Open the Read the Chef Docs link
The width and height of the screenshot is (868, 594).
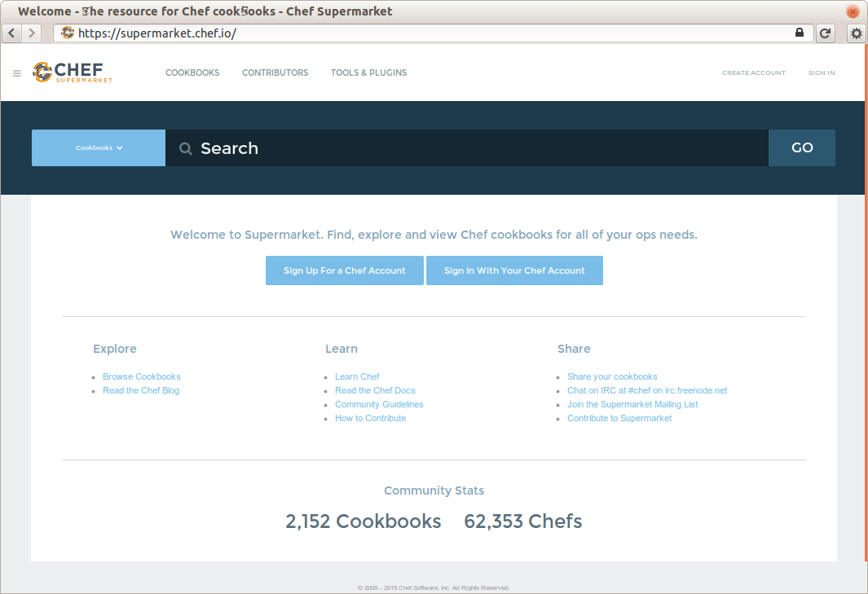pos(375,390)
